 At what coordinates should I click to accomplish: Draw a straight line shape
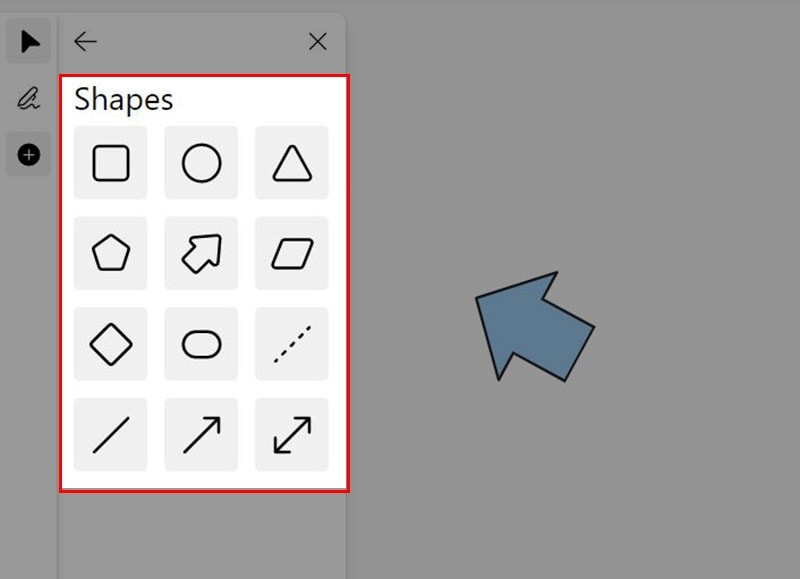coord(111,435)
